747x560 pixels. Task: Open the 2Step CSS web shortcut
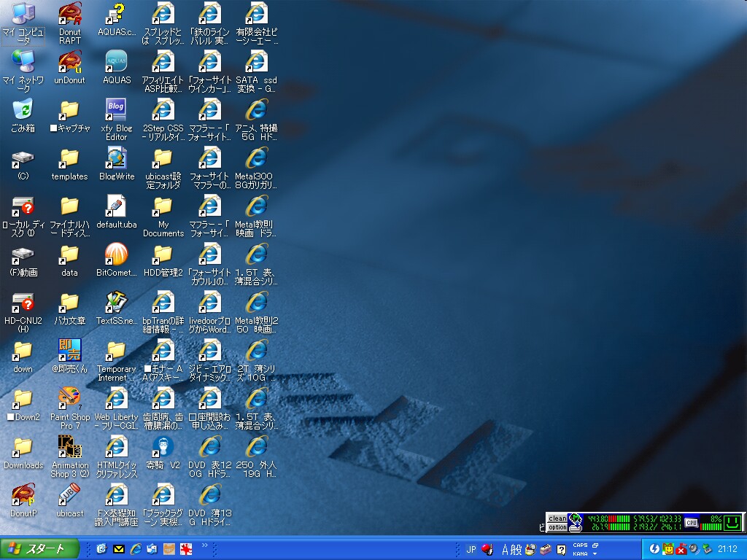point(163,120)
